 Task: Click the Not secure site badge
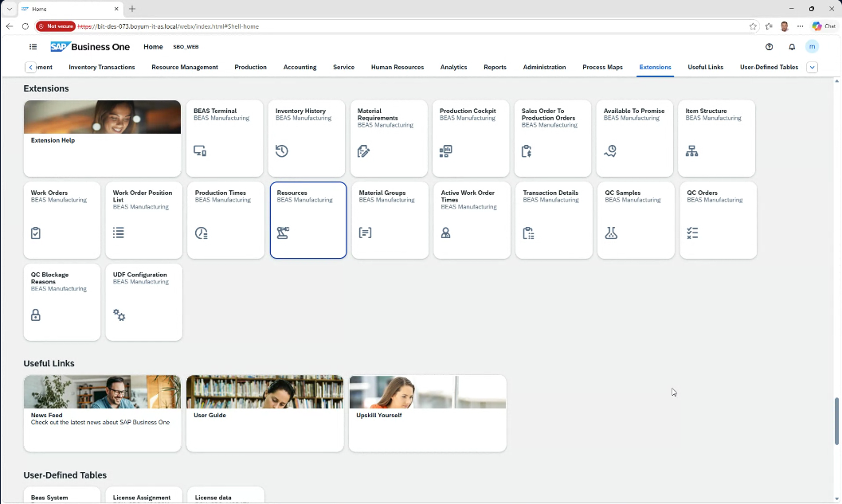[57, 26]
